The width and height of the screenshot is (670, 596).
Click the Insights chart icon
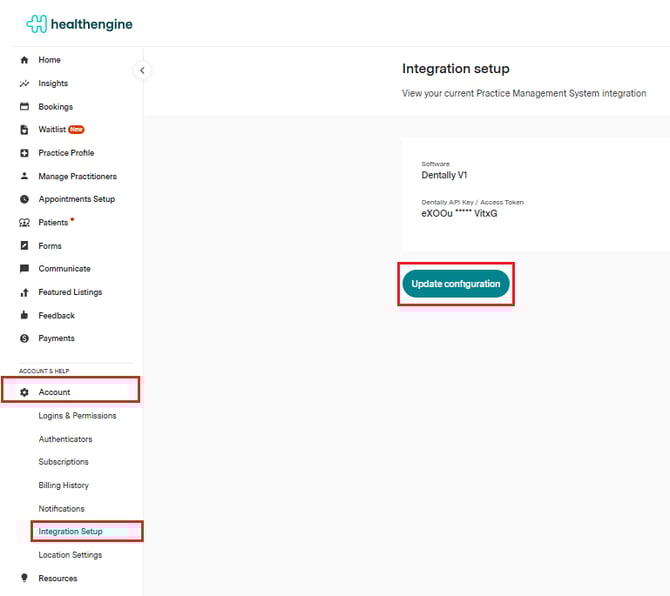pos(24,84)
